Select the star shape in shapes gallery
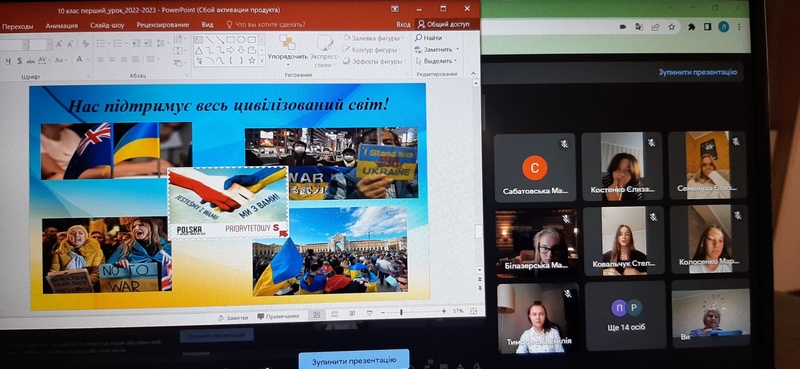 tap(252, 60)
